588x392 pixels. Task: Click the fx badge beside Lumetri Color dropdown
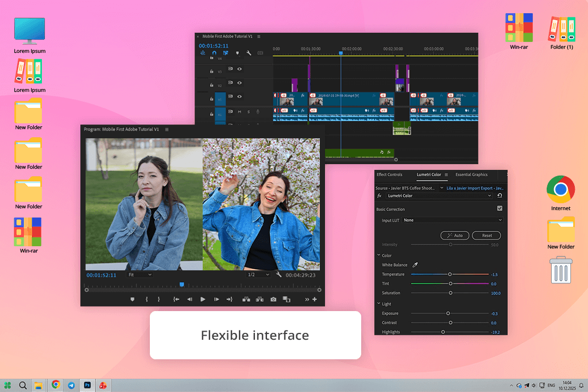click(380, 196)
